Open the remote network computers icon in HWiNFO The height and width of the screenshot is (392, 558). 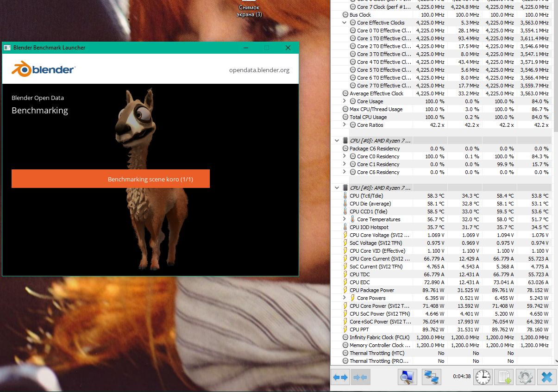click(431, 377)
